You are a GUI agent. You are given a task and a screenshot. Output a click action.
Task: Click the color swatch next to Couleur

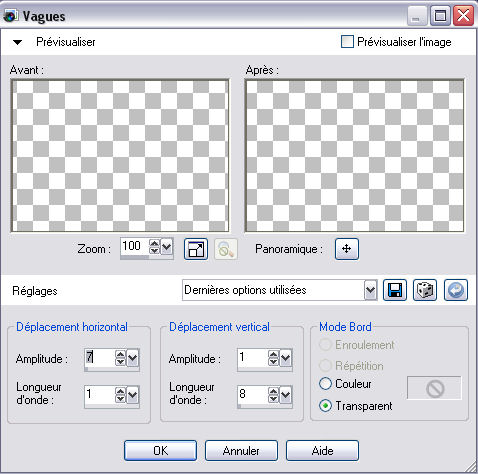point(434,388)
